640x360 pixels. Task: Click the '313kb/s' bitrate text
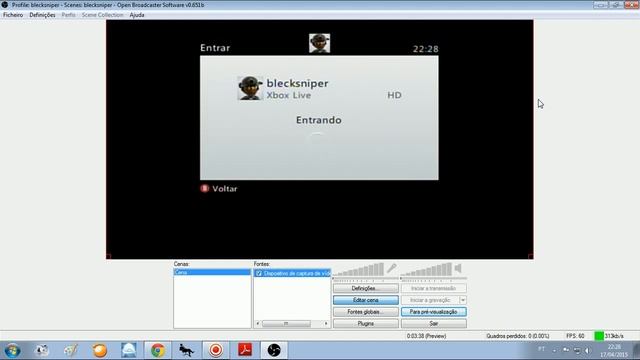[x=614, y=336]
